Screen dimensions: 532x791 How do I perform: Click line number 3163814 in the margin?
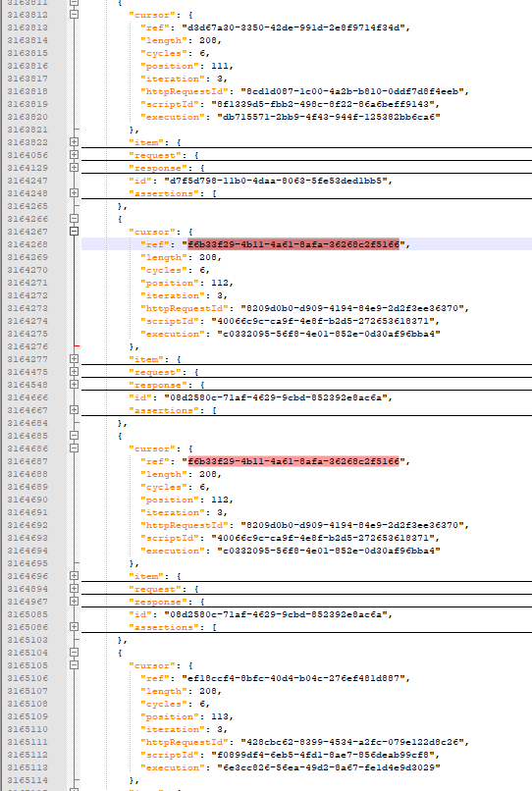(x=27, y=40)
